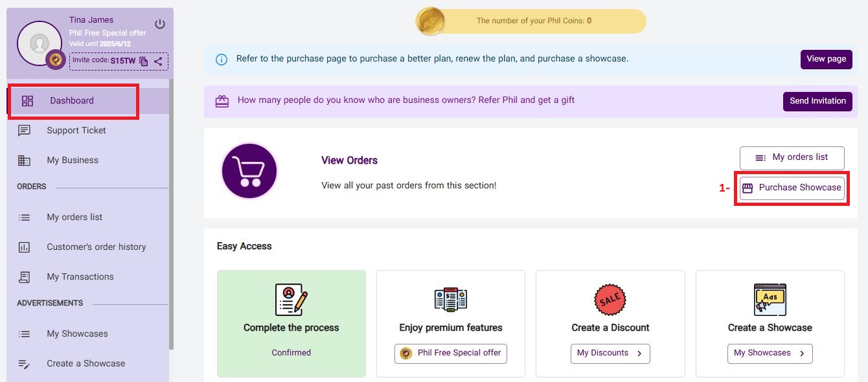This screenshot has height=382, width=868.
Task: Click the sidebar vertical scrollbar
Action: pyautogui.click(x=171, y=214)
